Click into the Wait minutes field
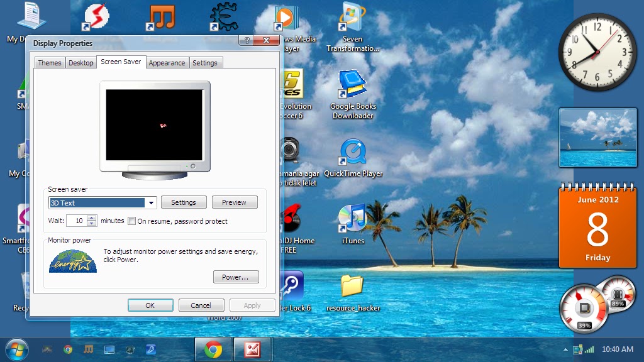This screenshot has width=644, height=362. coord(77,221)
